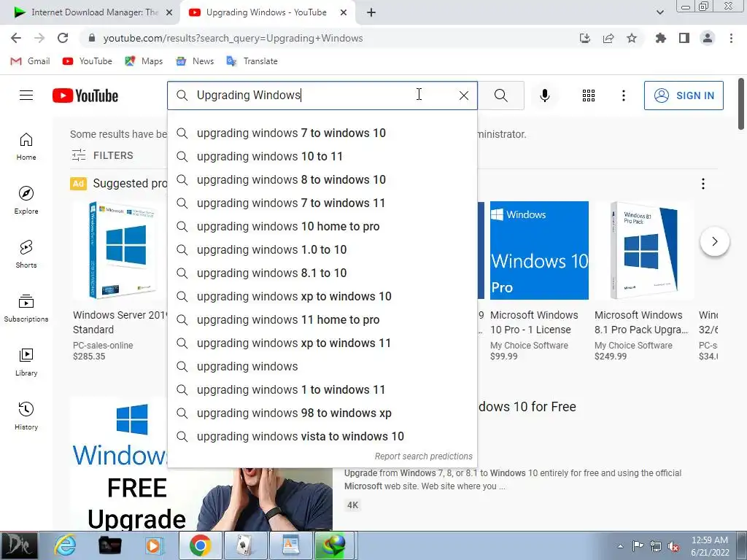Click install/download icon in address bar

pyautogui.click(x=585, y=38)
